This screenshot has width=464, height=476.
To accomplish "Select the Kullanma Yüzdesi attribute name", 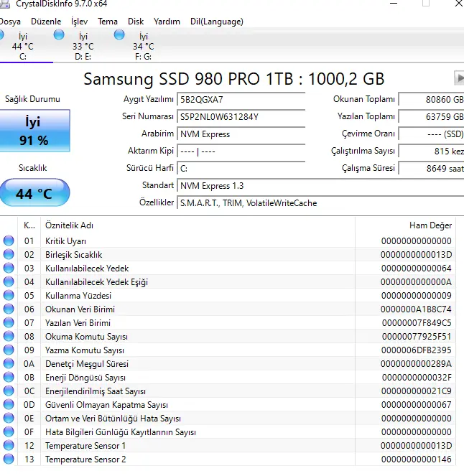I will tap(78, 296).
